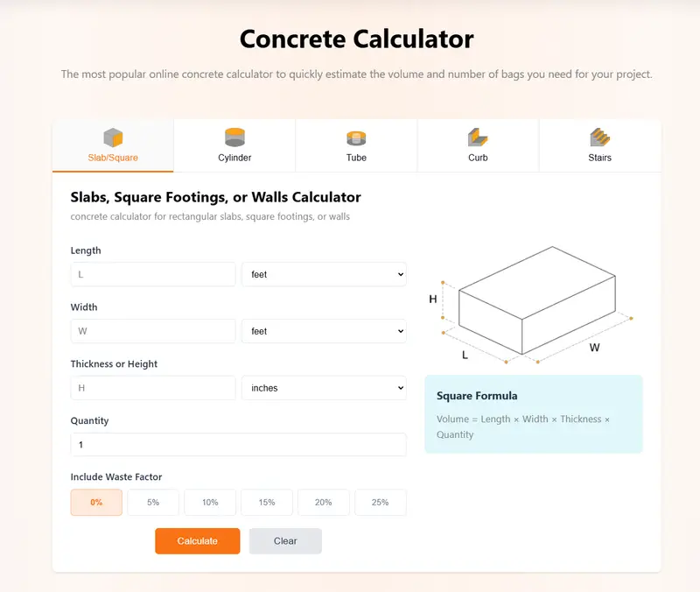Screen dimensions: 700x592
Task: Click inside the Length input field
Action: 152,274
